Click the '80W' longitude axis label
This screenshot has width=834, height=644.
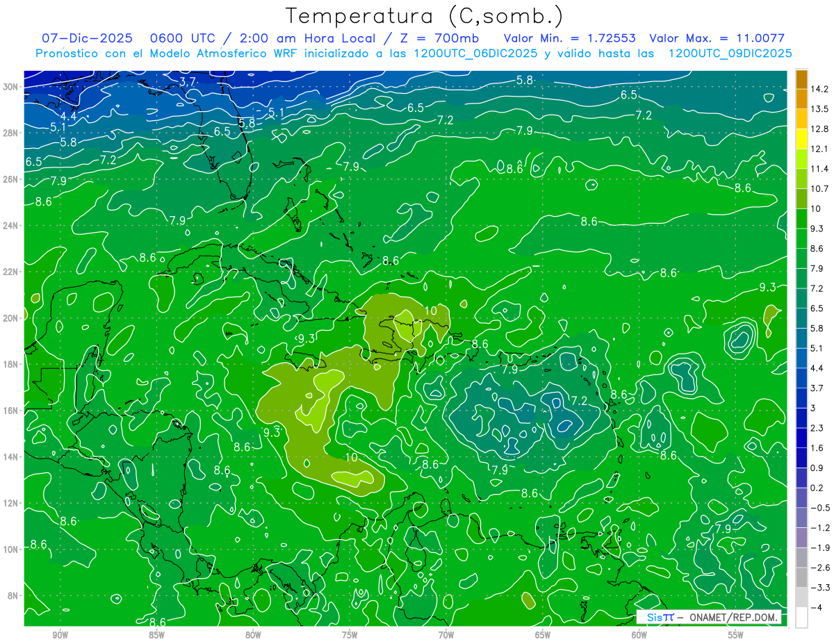(x=253, y=635)
